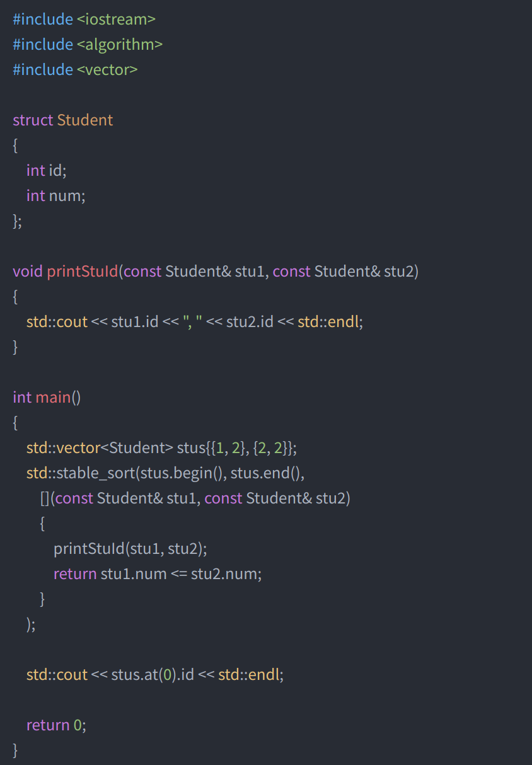Viewport: 532px width, 765px height.
Task: Click the struct Student declaration
Action: (63, 120)
